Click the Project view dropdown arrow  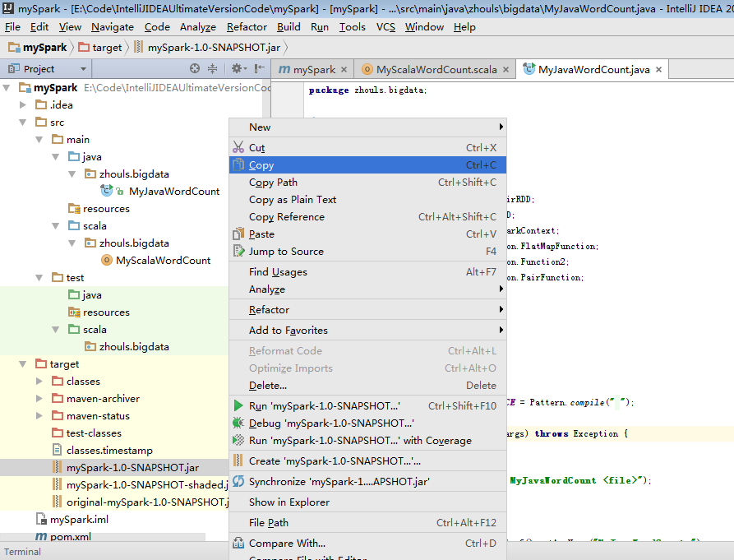click(83, 69)
